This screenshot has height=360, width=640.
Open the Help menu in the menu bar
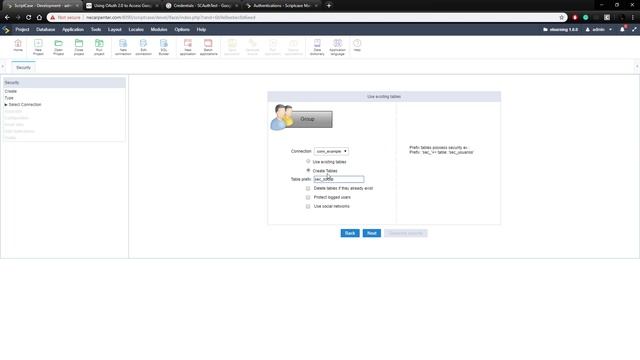pyautogui.click(x=201, y=29)
